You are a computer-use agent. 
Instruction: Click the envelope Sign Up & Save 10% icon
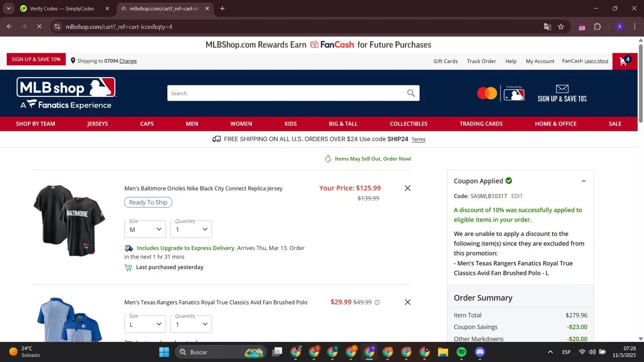(562, 93)
